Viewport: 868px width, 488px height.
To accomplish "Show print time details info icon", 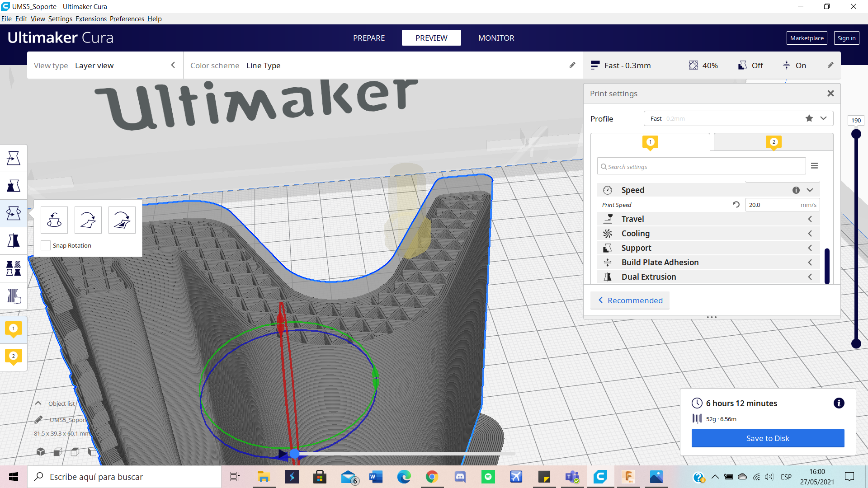I will point(839,403).
